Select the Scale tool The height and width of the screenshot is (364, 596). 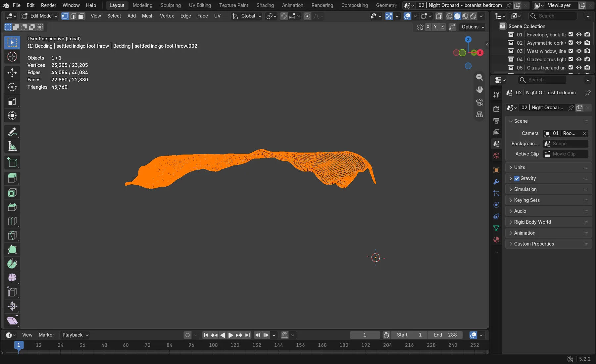[12, 101]
